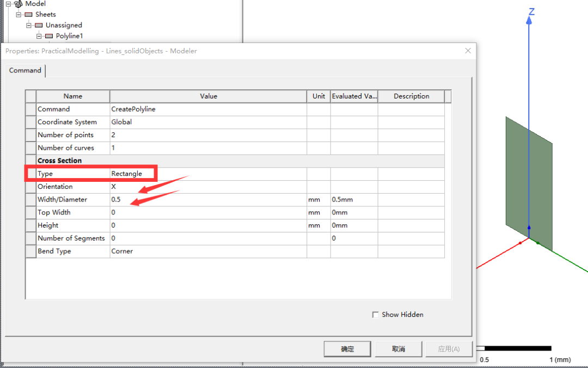Open the Coordinate System Global dropdown

(x=208, y=122)
